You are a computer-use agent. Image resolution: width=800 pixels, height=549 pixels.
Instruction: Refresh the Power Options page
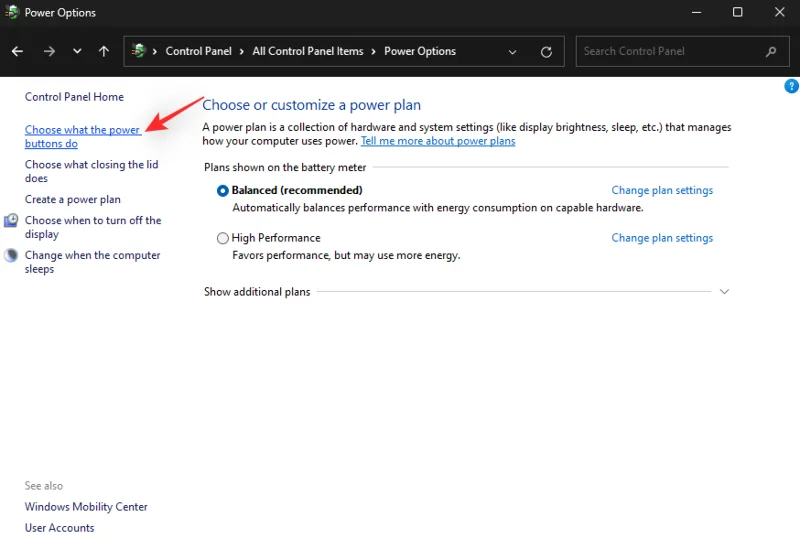pyautogui.click(x=545, y=52)
